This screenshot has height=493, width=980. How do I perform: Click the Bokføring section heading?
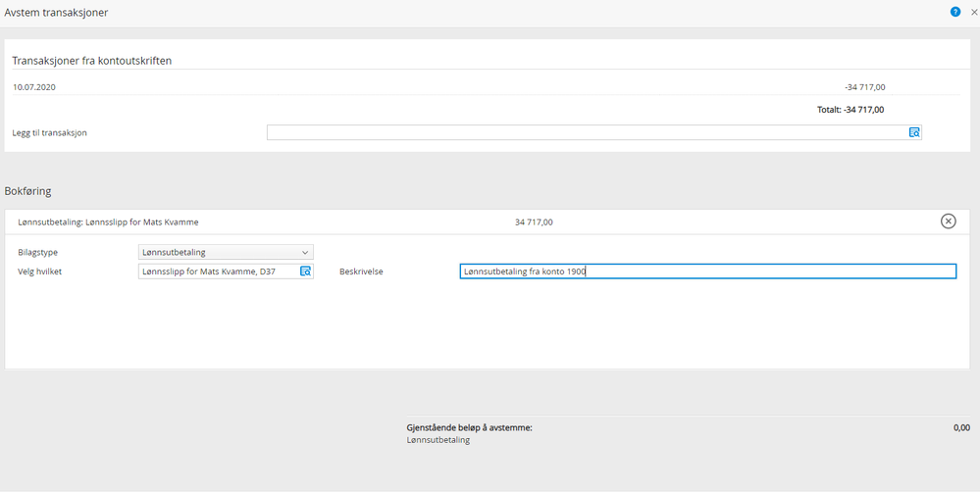click(x=28, y=191)
